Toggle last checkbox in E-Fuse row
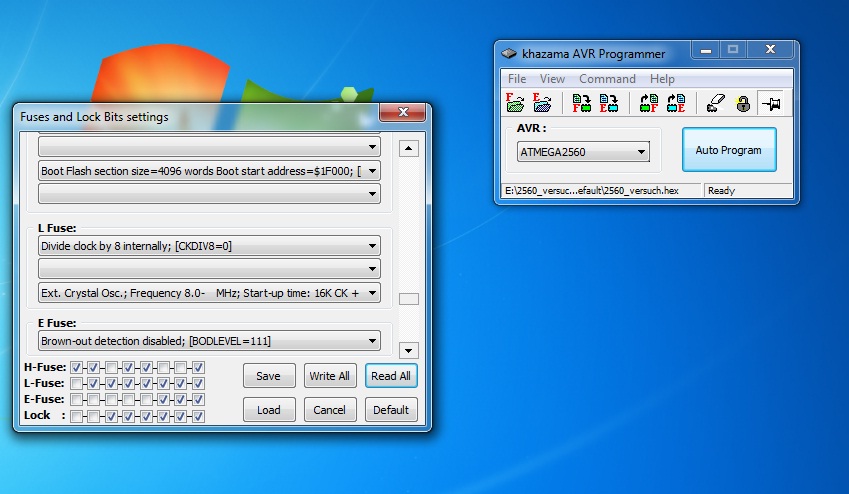The height and width of the screenshot is (494, 849). click(198, 399)
